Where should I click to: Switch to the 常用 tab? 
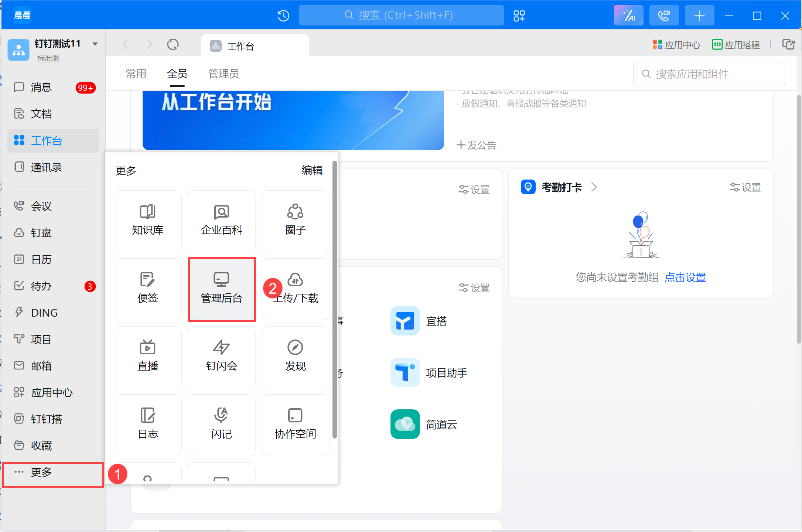[136, 74]
